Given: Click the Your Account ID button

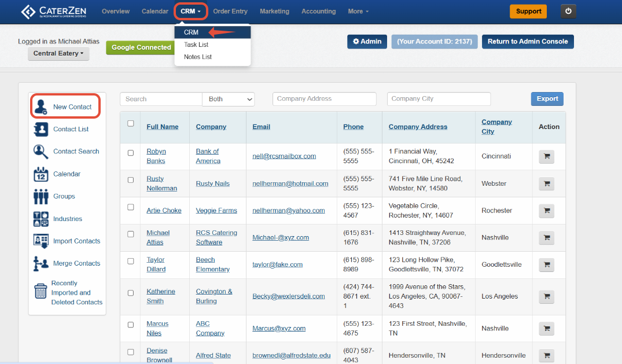Looking at the screenshot, I should (435, 41).
